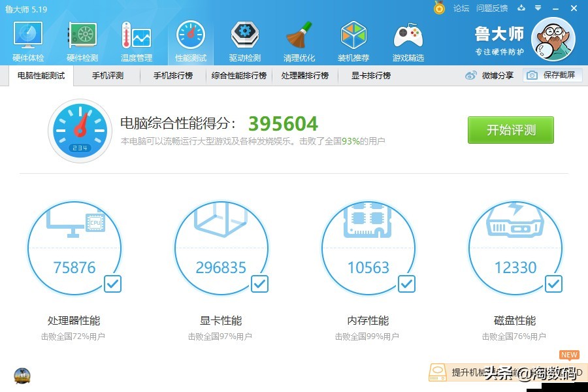Open the main menu dropdown arrow in title bar
The width and height of the screenshot is (588, 392).
(x=539, y=8)
